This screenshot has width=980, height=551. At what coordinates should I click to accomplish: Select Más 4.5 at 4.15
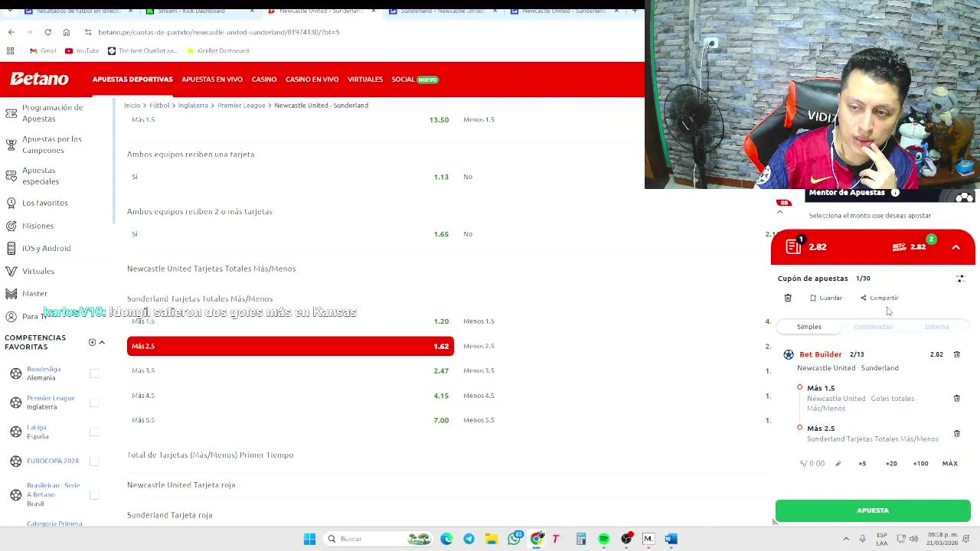click(x=290, y=396)
